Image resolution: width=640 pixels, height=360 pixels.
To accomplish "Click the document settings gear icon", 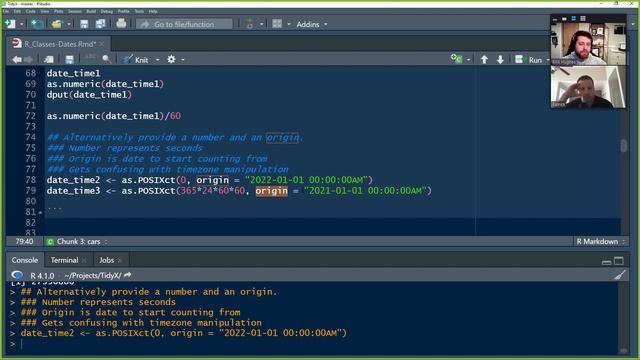I will click(171, 60).
